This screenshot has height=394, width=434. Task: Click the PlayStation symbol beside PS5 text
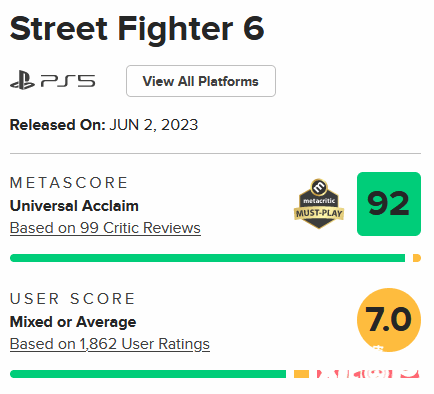pyautogui.click(x=22, y=80)
